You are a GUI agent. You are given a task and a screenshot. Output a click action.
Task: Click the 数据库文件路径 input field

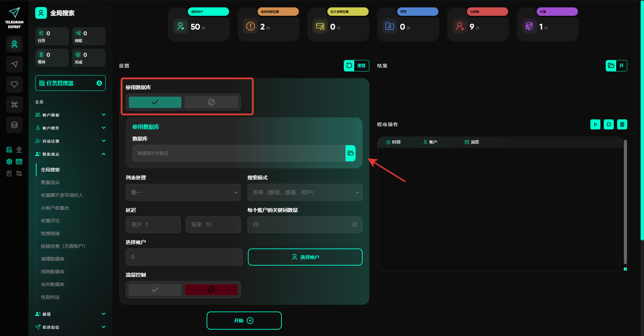point(238,153)
